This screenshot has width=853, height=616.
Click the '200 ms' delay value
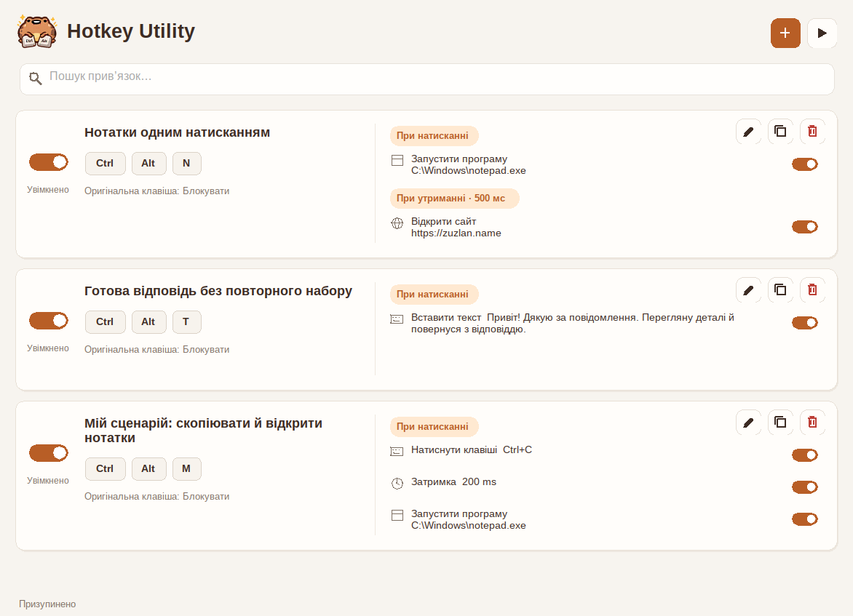[x=480, y=482]
